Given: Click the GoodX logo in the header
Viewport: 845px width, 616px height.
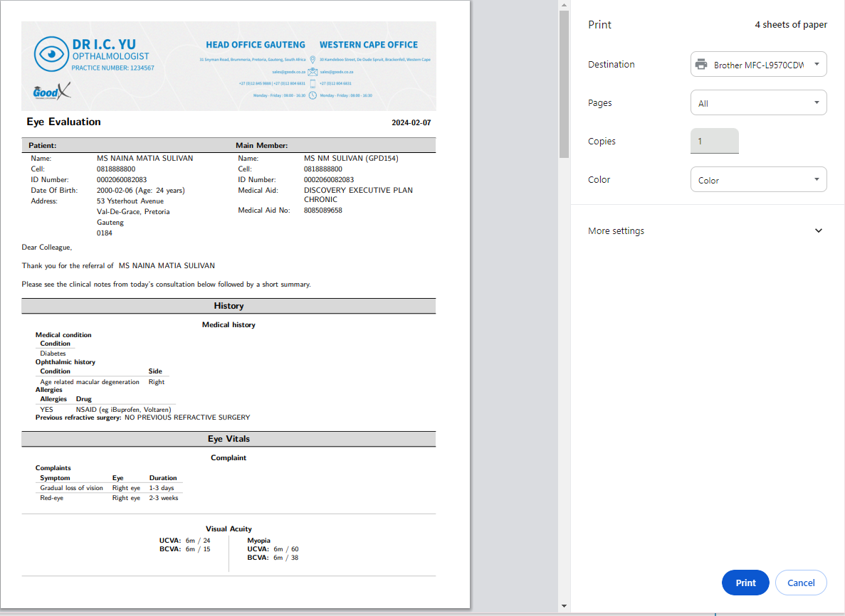Looking at the screenshot, I should (51, 92).
